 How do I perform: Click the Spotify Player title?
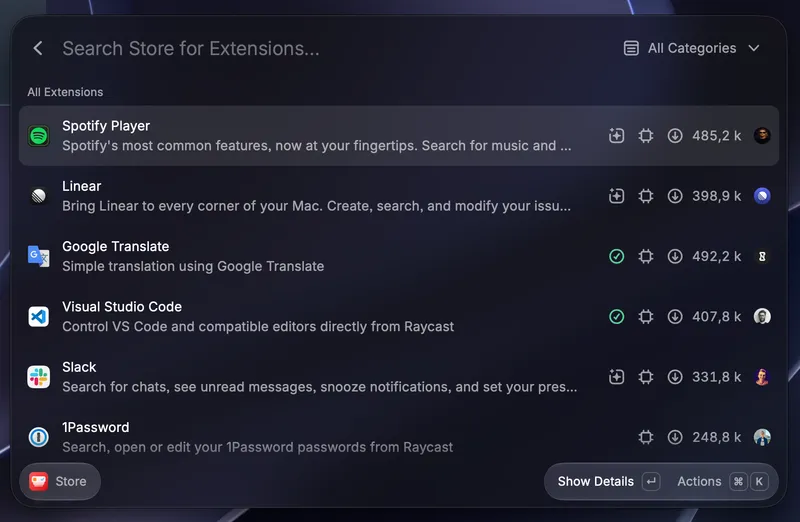click(x=106, y=126)
